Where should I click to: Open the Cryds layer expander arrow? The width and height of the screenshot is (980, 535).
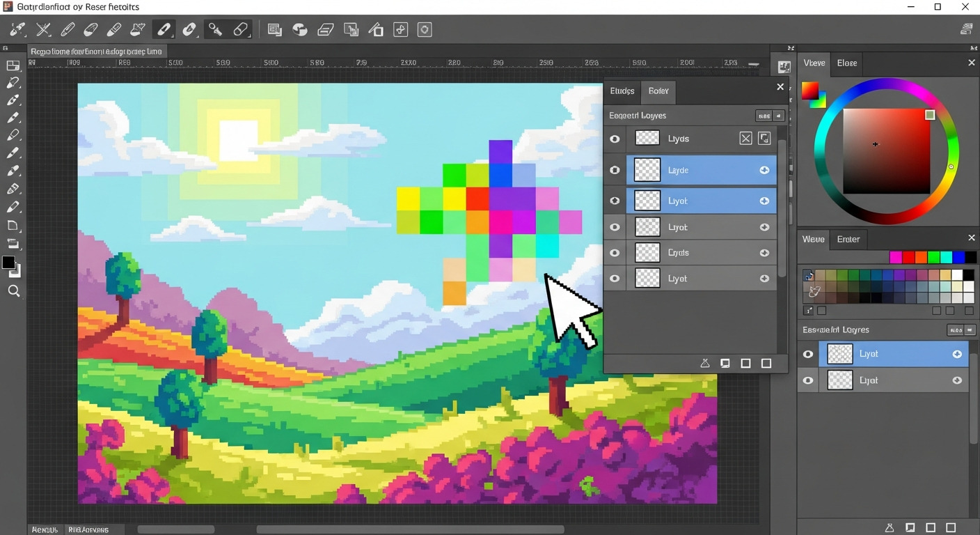765,252
